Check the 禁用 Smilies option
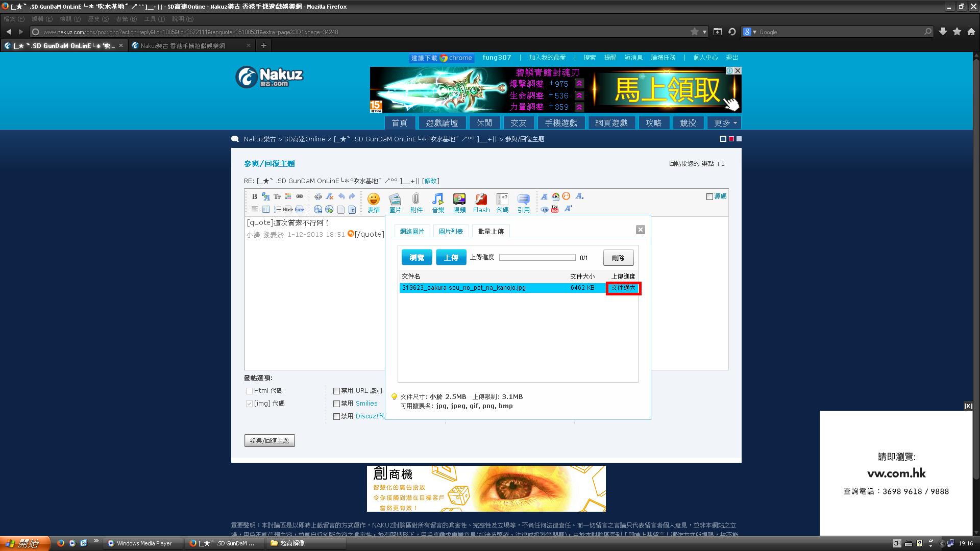The image size is (980, 551). 336,404
